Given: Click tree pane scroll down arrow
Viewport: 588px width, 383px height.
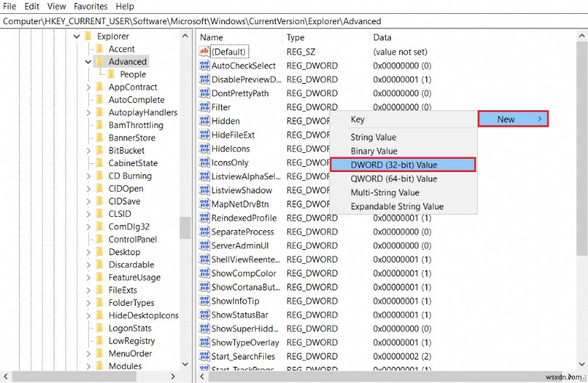Looking at the screenshot, I should [185, 364].
